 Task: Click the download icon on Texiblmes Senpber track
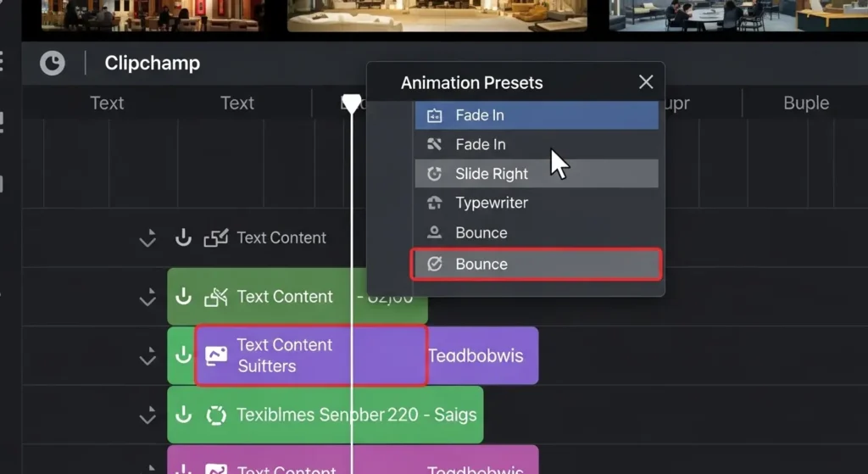click(x=183, y=415)
